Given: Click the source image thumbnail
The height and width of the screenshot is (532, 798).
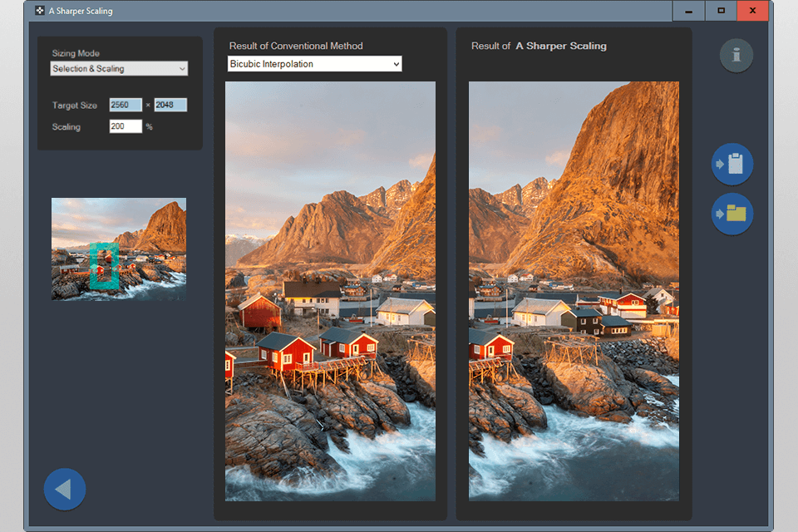Looking at the screenshot, I should (119, 249).
